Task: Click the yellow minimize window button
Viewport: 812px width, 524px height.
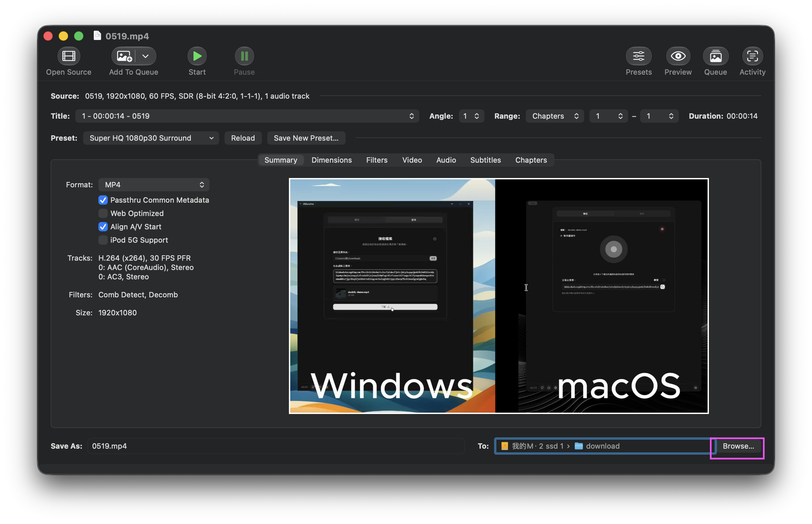Action: click(63, 36)
